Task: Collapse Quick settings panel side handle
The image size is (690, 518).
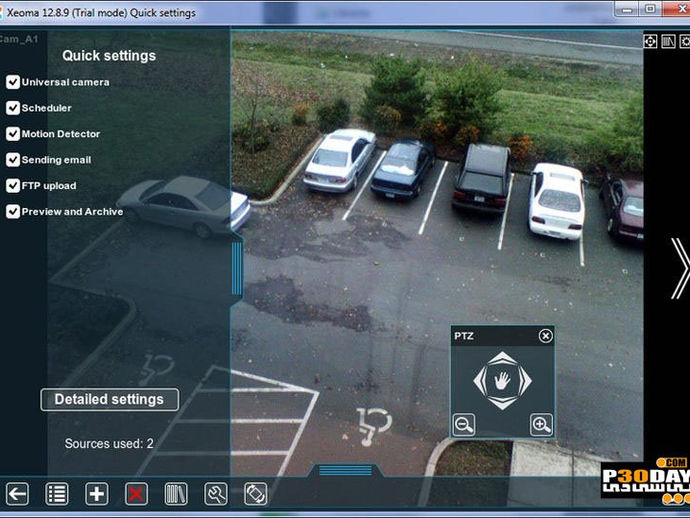Action: pos(236,268)
